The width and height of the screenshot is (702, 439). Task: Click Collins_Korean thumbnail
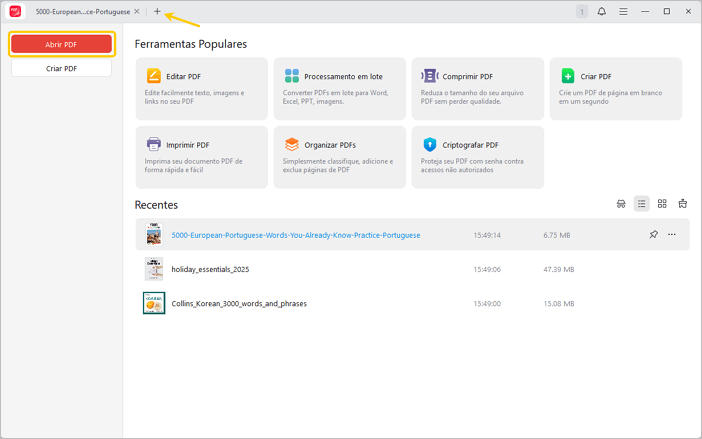(x=154, y=303)
